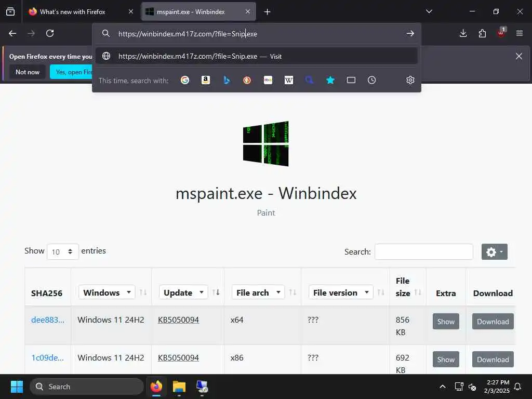Sort by the Windows column arrows
532x399 pixels.
pos(143,292)
